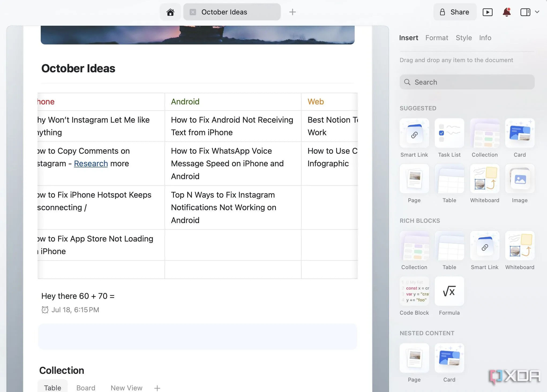The width and height of the screenshot is (547, 392).
Task: Focus the Search field in Insert panel
Action: tap(467, 82)
